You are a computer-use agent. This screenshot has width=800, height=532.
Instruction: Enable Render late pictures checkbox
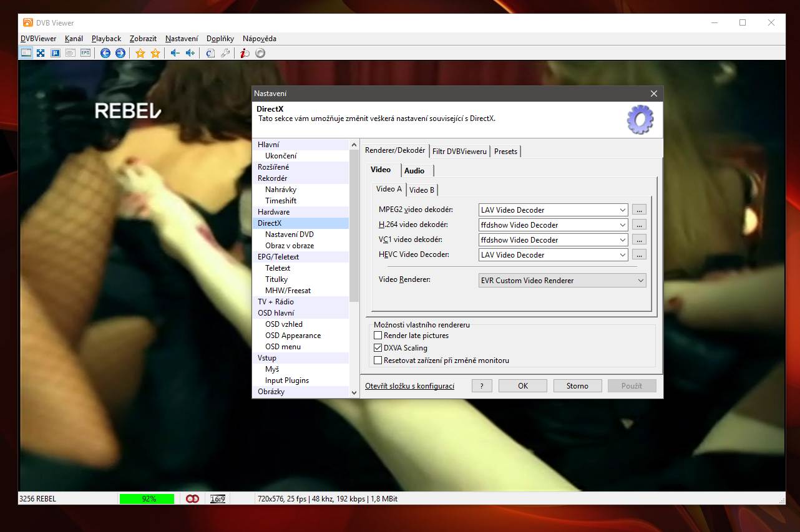[x=378, y=336]
